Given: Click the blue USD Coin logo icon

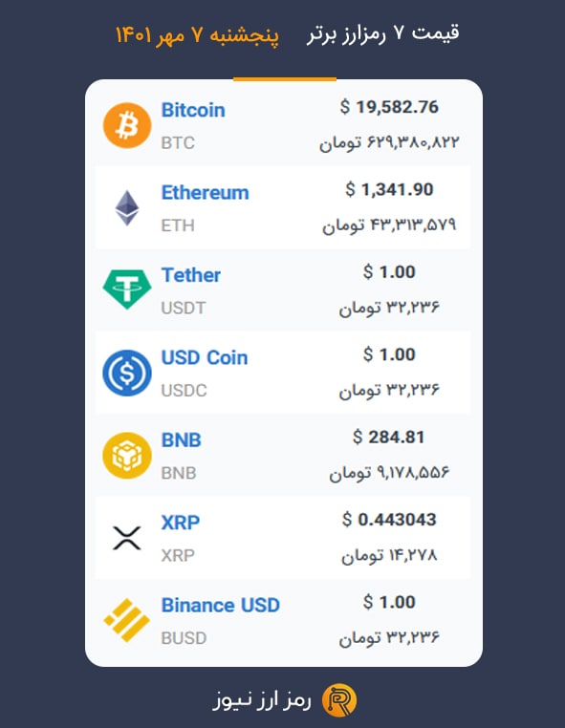Looking at the screenshot, I should pos(127,373).
